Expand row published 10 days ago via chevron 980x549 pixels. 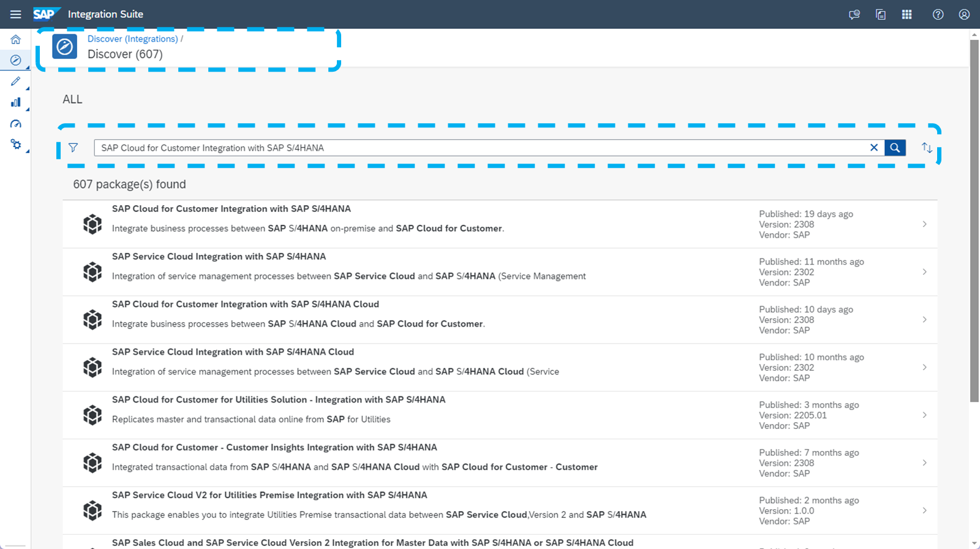(924, 320)
